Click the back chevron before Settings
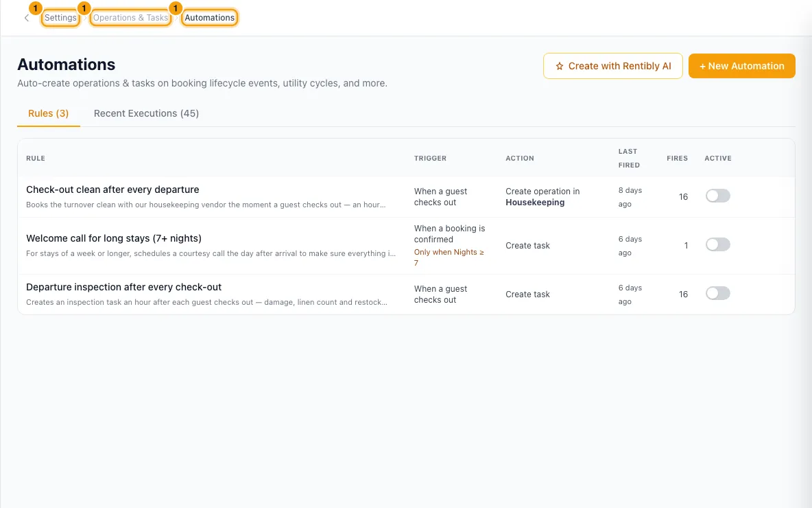This screenshot has width=812, height=508. coord(27,18)
